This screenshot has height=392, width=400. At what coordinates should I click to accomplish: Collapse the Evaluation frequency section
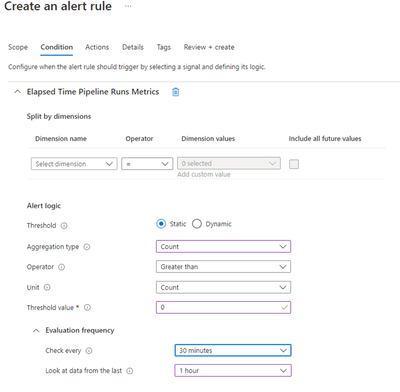point(36,331)
